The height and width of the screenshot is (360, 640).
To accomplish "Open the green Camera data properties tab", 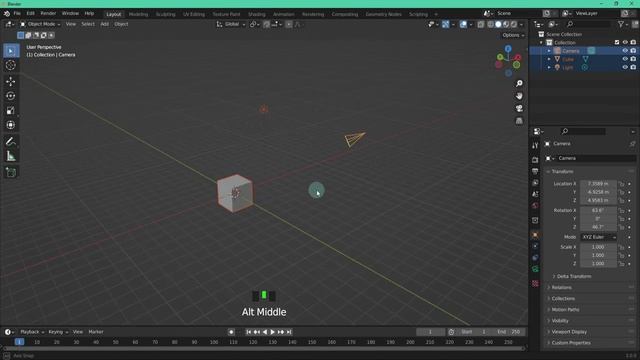I will [x=535, y=269].
